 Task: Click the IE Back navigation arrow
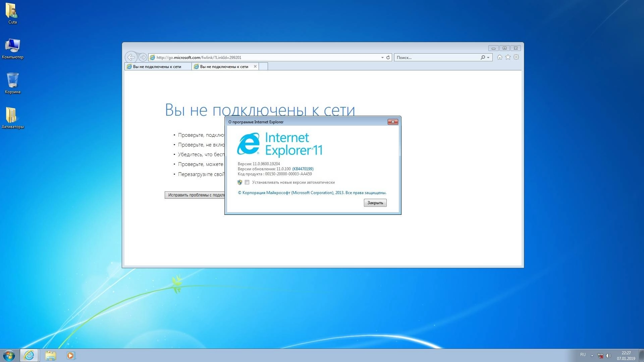pos(131,57)
